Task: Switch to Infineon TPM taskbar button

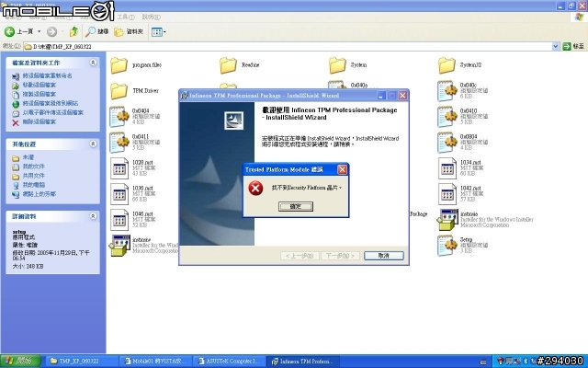Action: point(303,362)
